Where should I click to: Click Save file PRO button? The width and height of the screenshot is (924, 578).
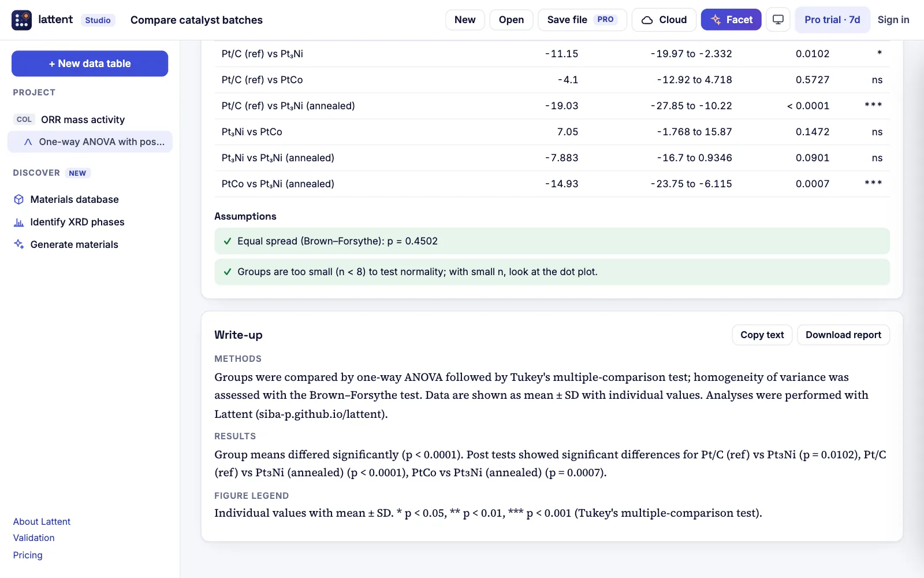[x=582, y=20]
